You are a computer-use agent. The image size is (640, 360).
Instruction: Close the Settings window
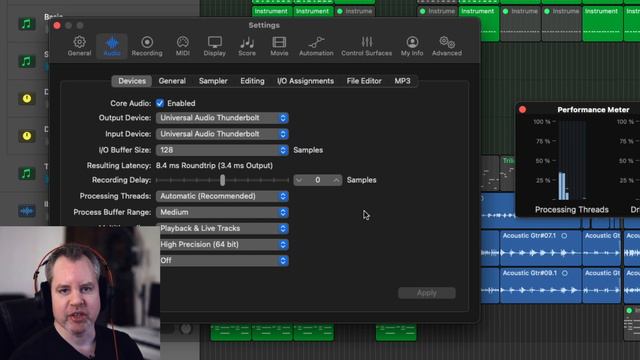click(x=57, y=25)
